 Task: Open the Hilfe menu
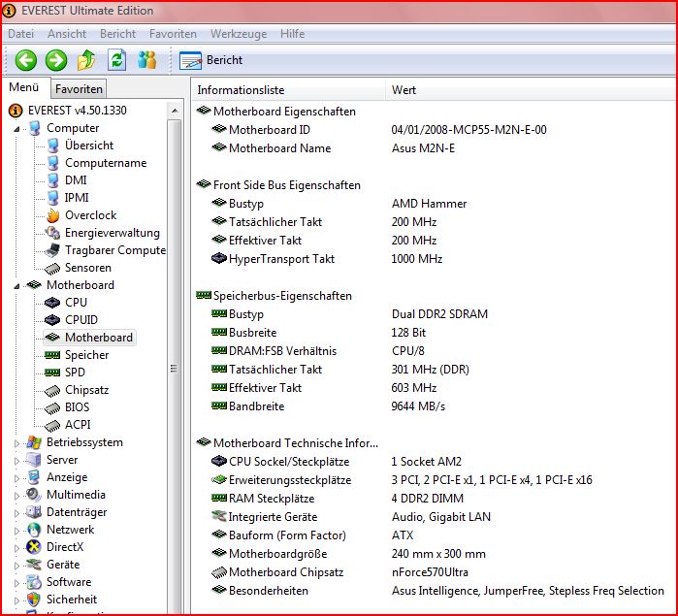coord(292,34)
